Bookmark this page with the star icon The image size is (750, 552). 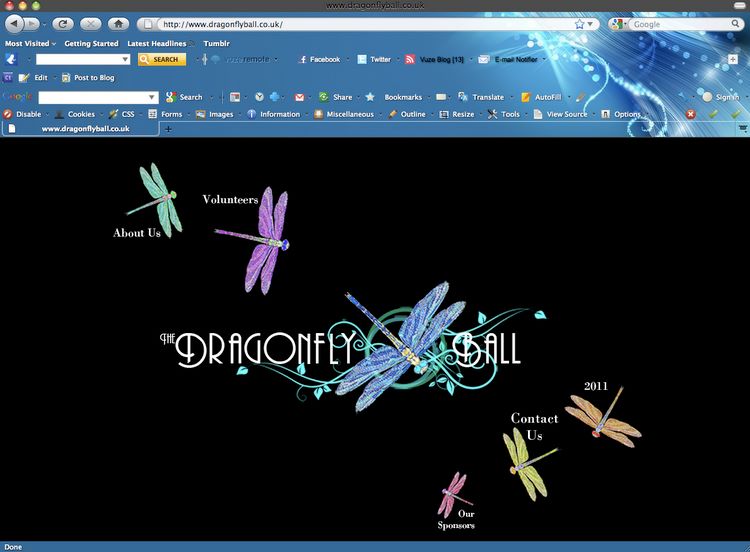(579, 24)
